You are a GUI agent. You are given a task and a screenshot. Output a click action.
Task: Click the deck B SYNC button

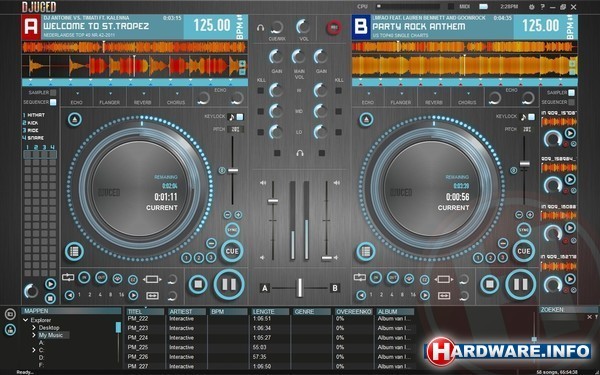pyautogui.click(x=523, y=230)
